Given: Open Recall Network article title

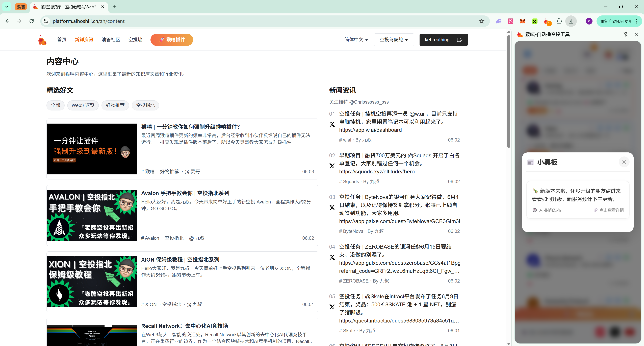Looking at the screenshot, I should [x=185, y=326].
